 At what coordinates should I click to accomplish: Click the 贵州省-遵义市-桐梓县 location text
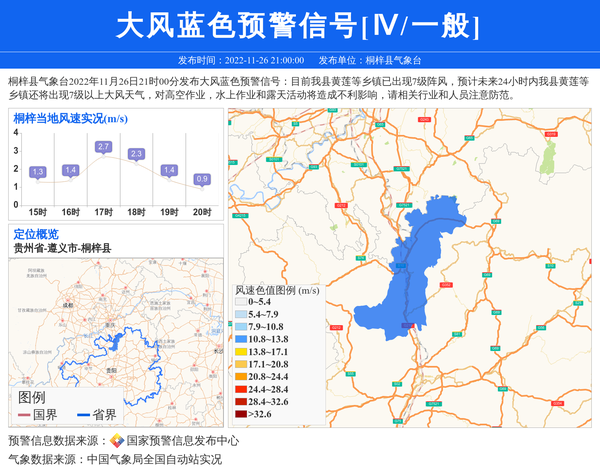pyautogui.click(x=62, y=248)
